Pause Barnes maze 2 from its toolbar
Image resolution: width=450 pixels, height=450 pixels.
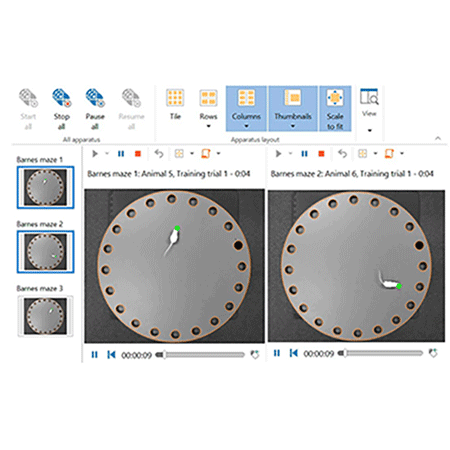(x=304, y=154)
